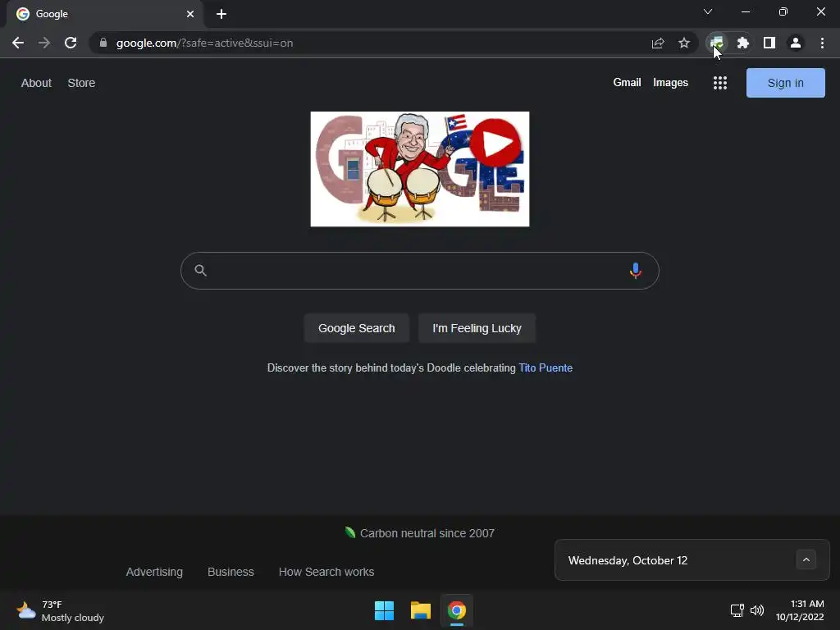Open Google apps grid
This screenshot has width=840, height=630.
click(720, 83)
